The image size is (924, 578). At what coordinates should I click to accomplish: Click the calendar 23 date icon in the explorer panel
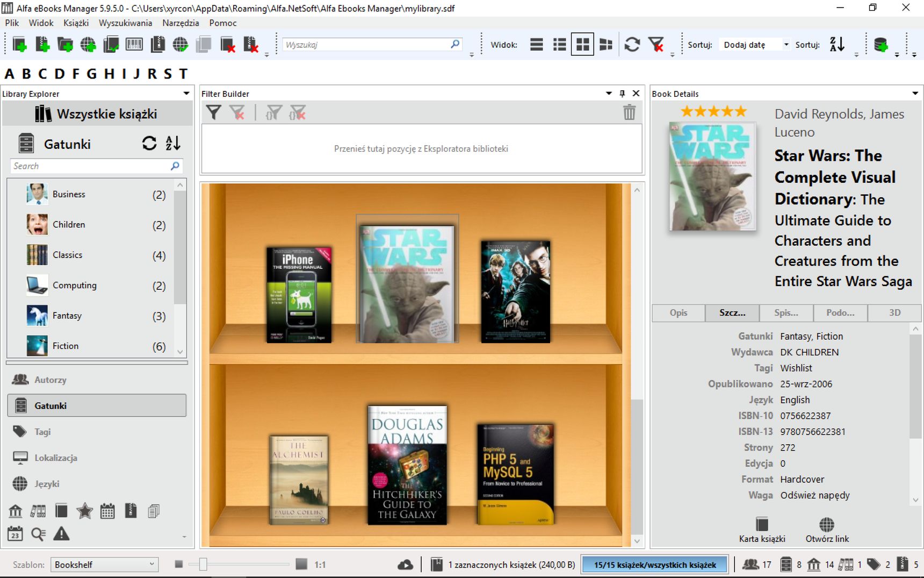tap(15, 534)
